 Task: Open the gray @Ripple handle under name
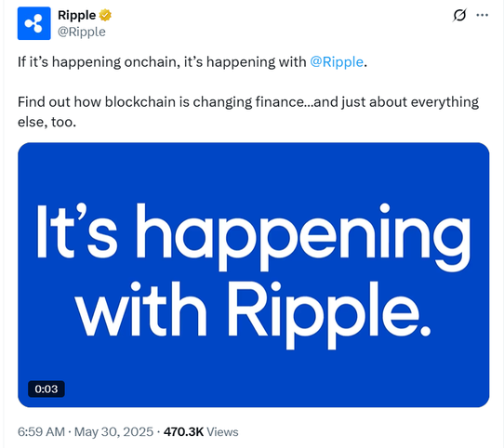point(82,32)
